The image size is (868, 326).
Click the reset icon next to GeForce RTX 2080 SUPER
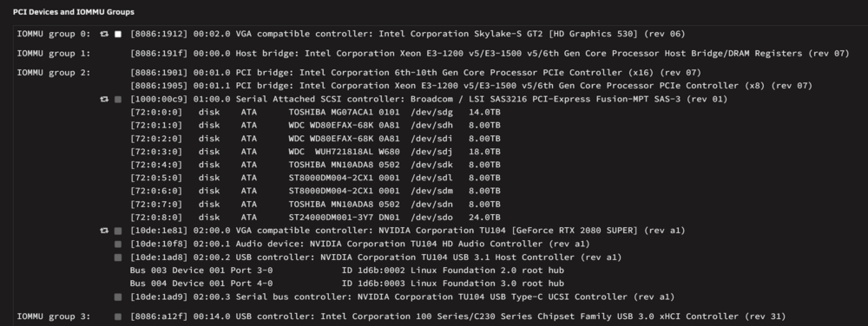[x=104, y=231]
